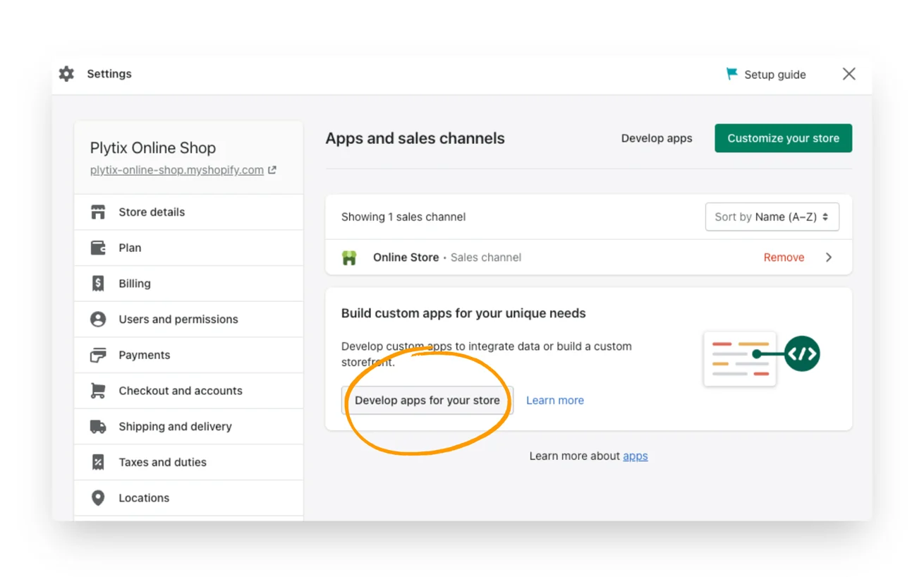Click the Taxes and duties ticket icon
Image resolution: width=924 pixels, height=577 pixels.
[99, 462]
